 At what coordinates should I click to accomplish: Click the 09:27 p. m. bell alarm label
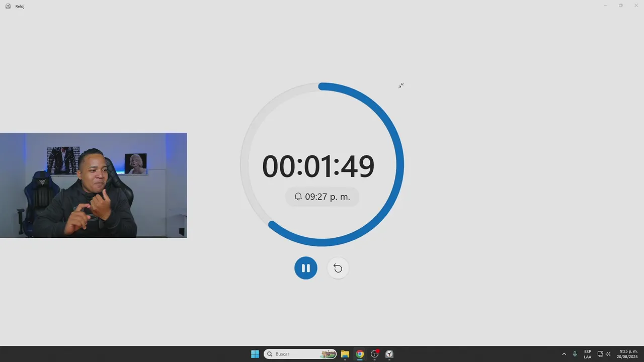pos(322,197)
